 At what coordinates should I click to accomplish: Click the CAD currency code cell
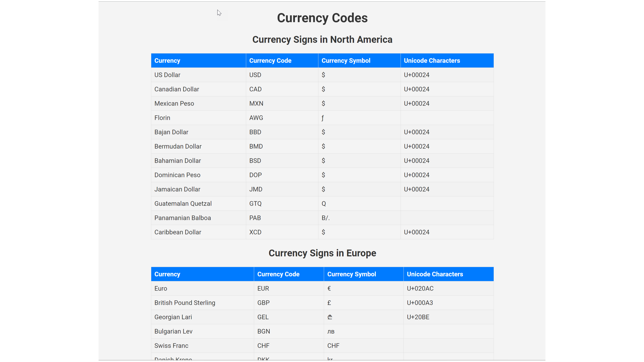[x=255, y=89]
